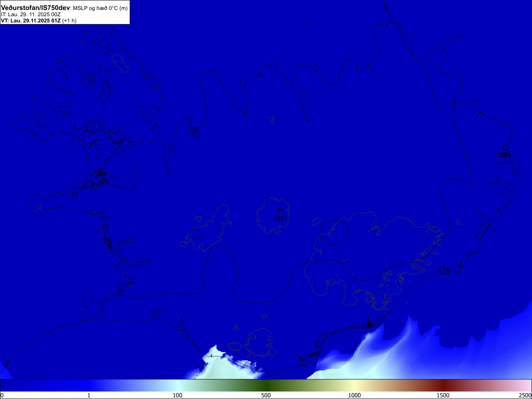
Task: Click the 500 tick on color scale
Action: coord(266,395)
